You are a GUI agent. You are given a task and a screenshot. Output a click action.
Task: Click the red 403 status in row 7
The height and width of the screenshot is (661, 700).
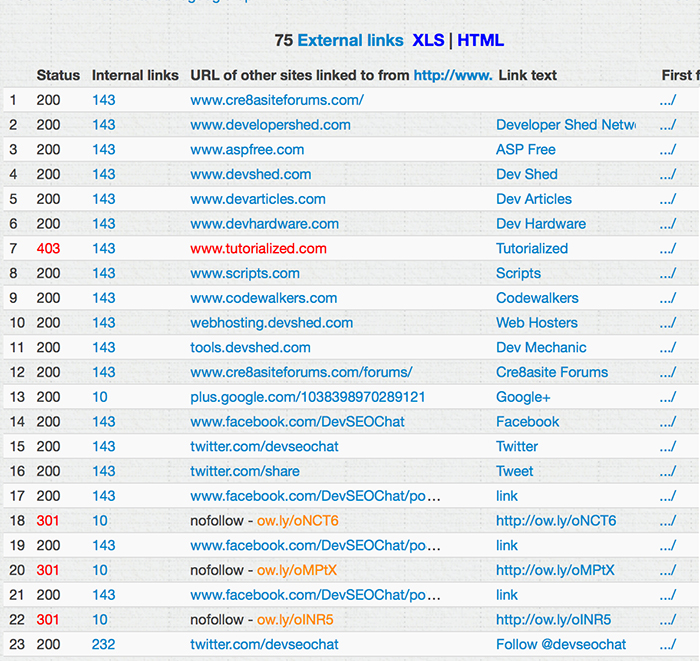48,249
